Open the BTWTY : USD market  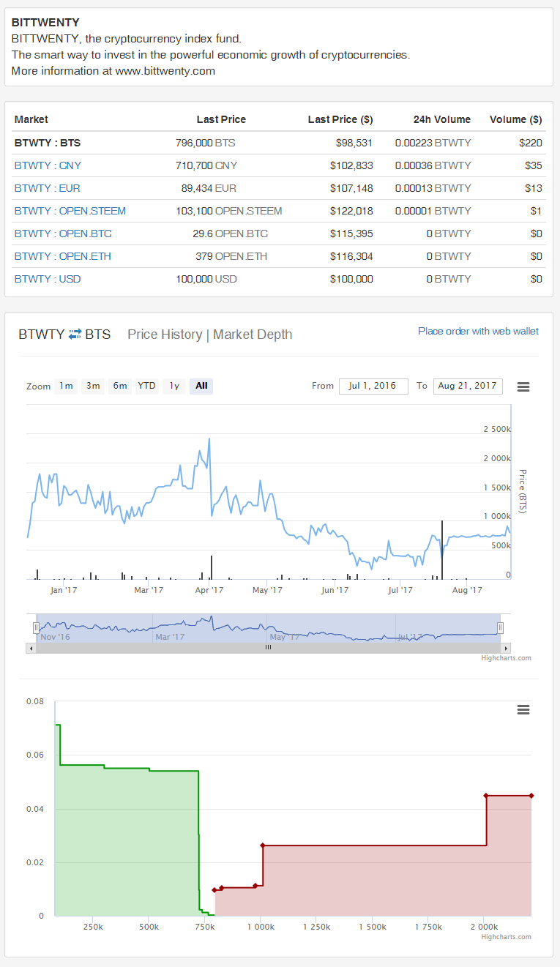(x=48, y=279)
